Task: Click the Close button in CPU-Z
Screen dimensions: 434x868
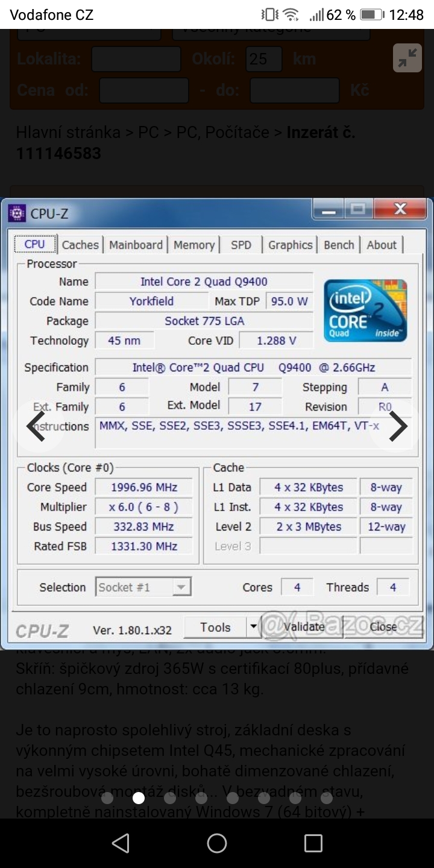Action: click(x=383, y=627)
